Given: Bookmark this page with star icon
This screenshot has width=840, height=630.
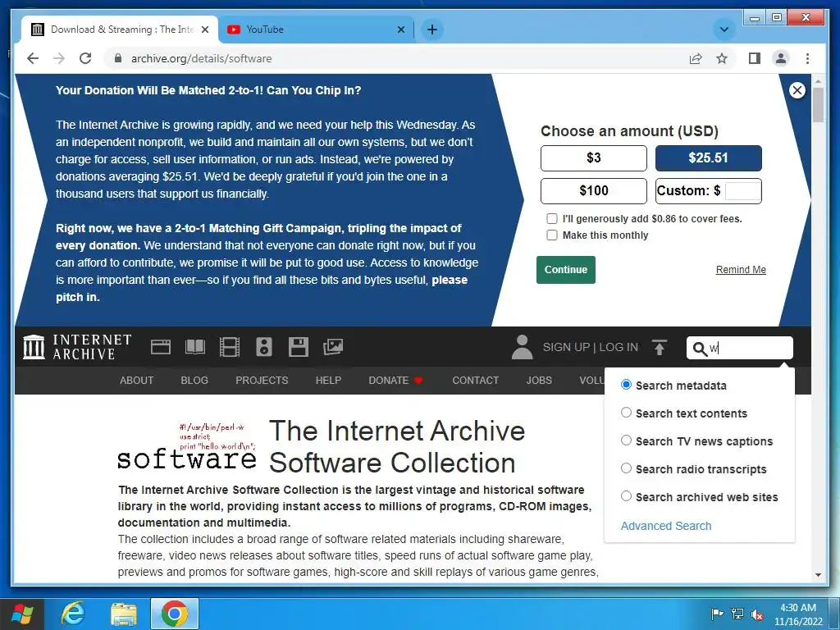Looking at the screenshot, I should pos(722,58).
